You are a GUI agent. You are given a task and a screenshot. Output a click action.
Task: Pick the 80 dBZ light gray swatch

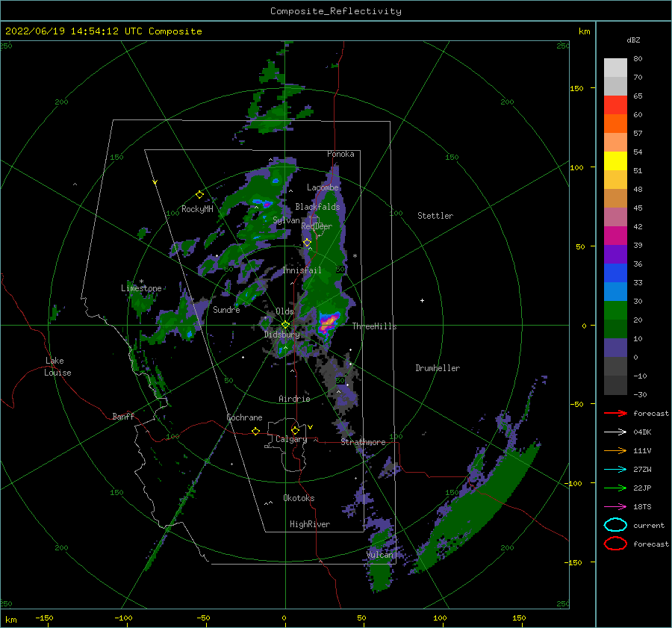[x=615, y=68]
